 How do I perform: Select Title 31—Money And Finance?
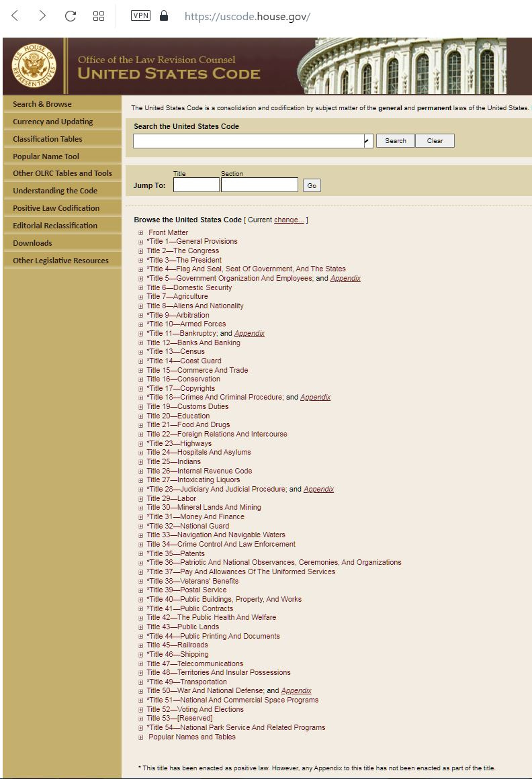tap(195, 516)
